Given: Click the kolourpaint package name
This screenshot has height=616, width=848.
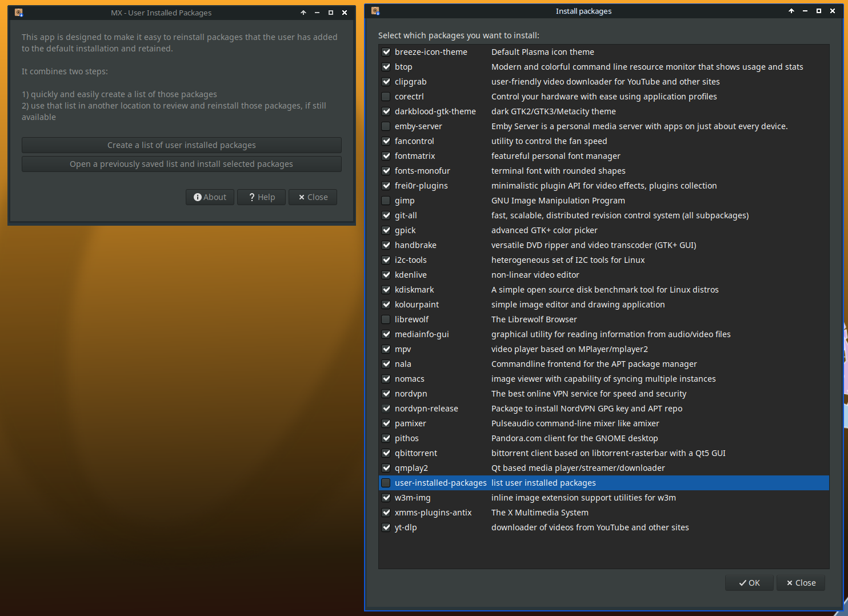Looking at the screenshot, I should [x=417, y=305].
